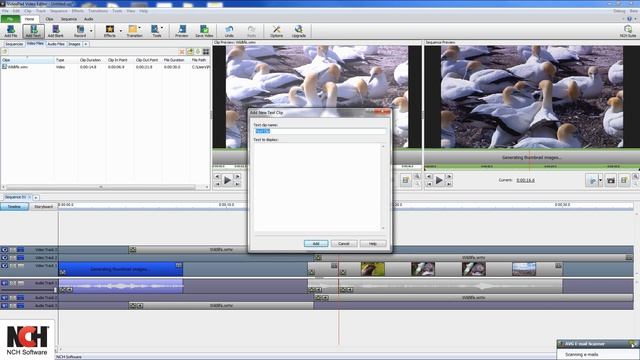The image size is (640, 360).
Task: Mute Audio Track 2 speaker icon
Action: (x=4, y=298)
